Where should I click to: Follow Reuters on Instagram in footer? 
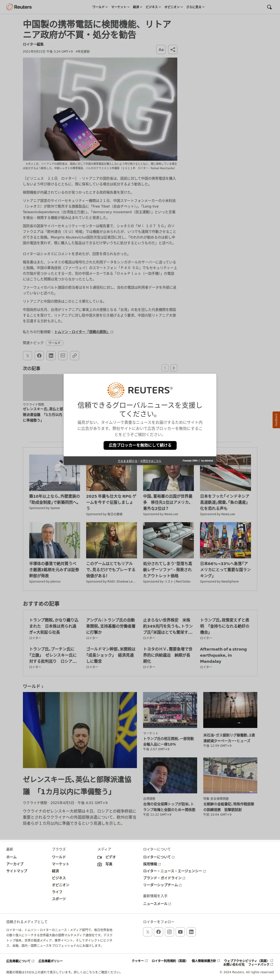click(x=169, y=932)
